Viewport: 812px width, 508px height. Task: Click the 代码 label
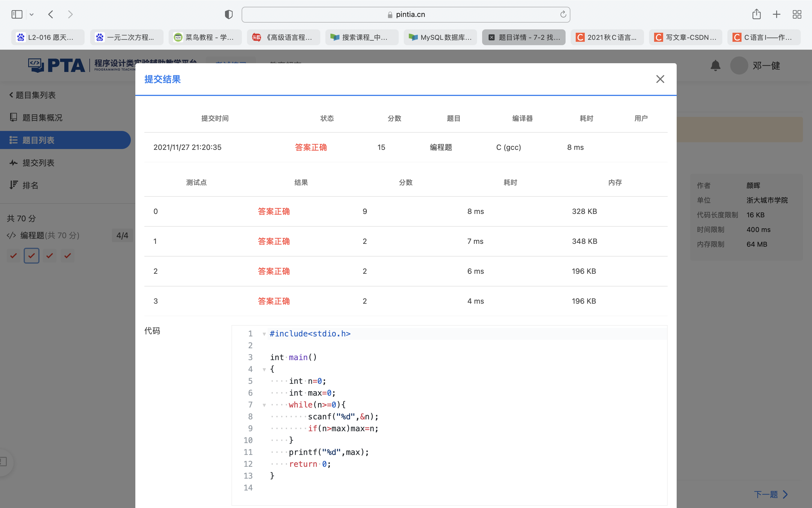click(152, 331)
